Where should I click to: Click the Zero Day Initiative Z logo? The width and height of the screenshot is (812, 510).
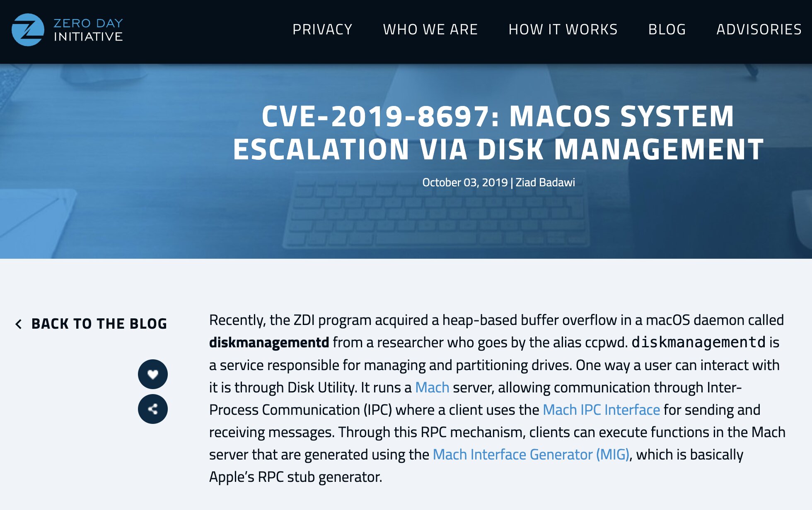[x=28, y=30]
